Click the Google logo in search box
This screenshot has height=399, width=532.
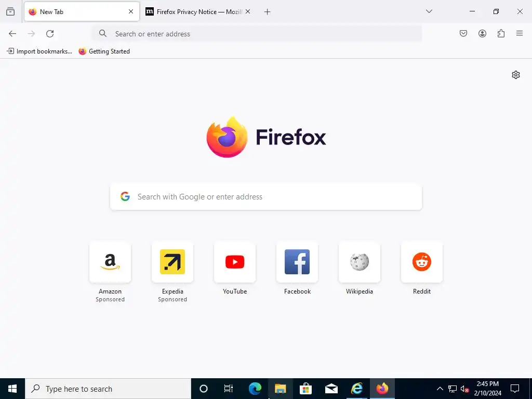125,196
